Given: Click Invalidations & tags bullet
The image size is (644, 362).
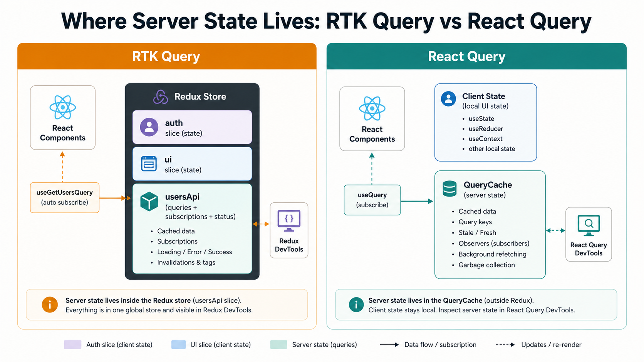Looking at the screenshot, I should tap(186, 262).
